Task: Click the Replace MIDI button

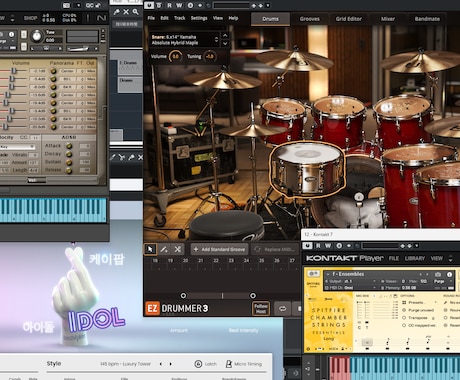Action: (275, 249)
